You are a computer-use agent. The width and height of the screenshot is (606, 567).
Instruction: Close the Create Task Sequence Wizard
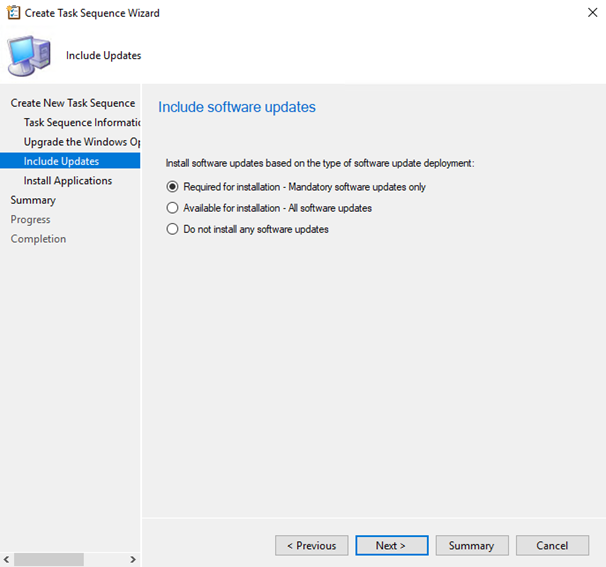(x=592, y=12)
